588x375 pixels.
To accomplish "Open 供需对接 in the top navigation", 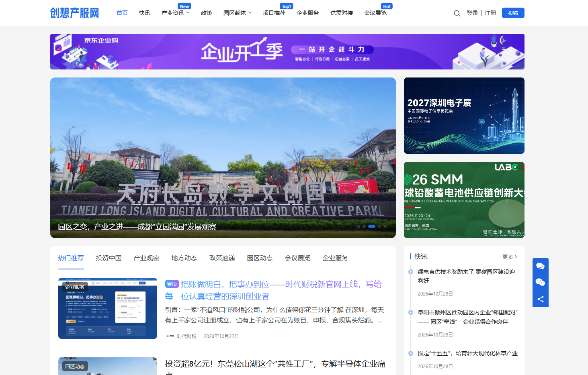I will (342, 13).
